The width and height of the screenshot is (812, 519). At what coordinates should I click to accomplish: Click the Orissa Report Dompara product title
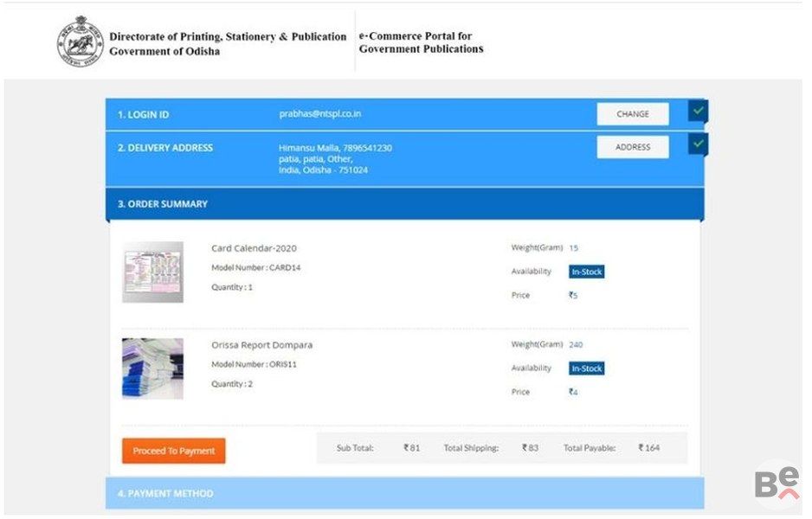[261, 345]
